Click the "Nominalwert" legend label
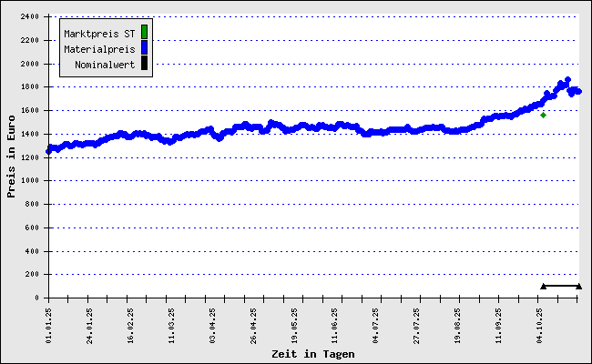This screenshot has height=364, width=592. [105, 65]
